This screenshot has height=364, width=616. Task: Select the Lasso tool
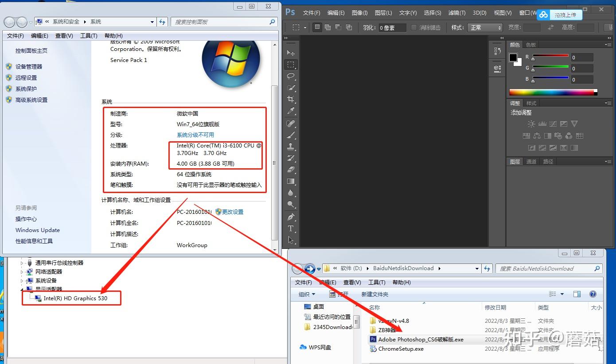click(291, 76)
